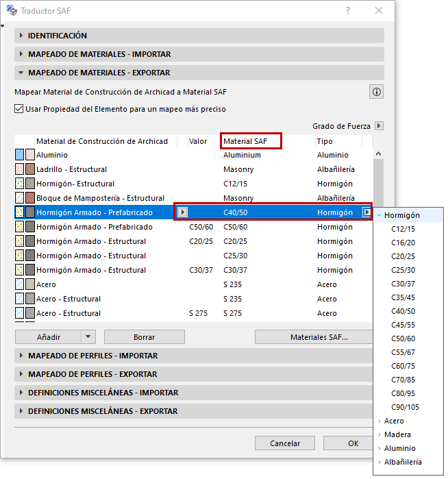Screen dimensions: 448x479
Task: Choose C45/55 from the popup list
Action: pyautogui.click(x=403, y=325)
